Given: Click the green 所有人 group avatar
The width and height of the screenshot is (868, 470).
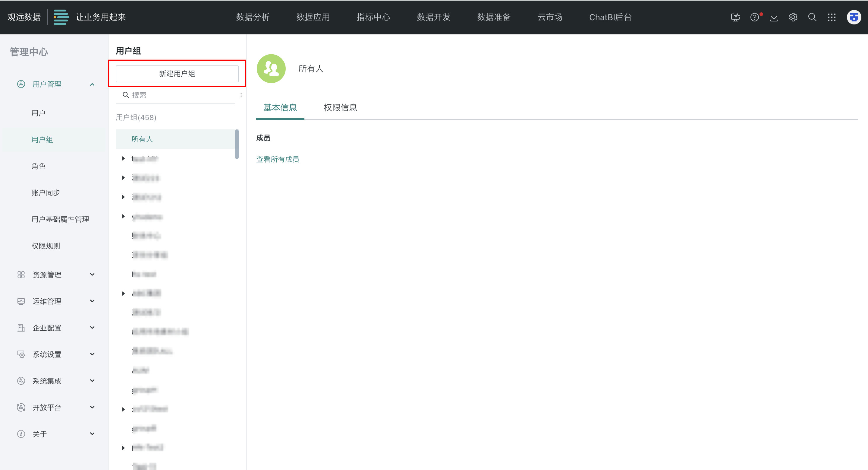Looking at the screenshot, I should [271, 69].
